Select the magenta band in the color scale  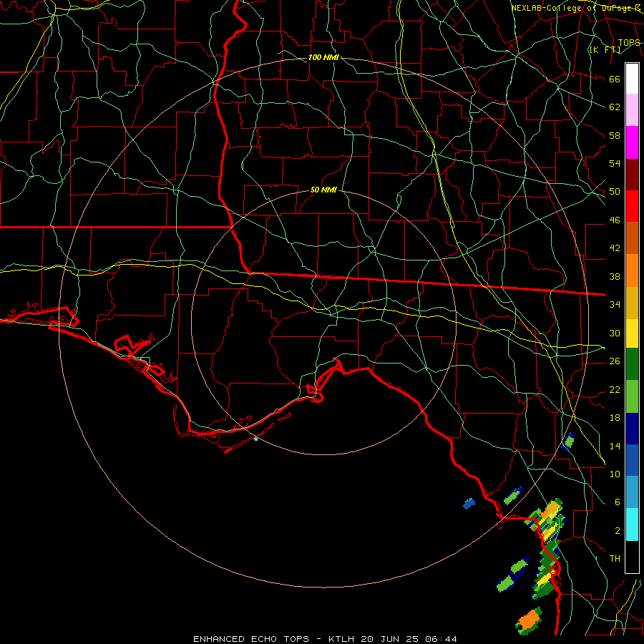click(x=632, y=142)
